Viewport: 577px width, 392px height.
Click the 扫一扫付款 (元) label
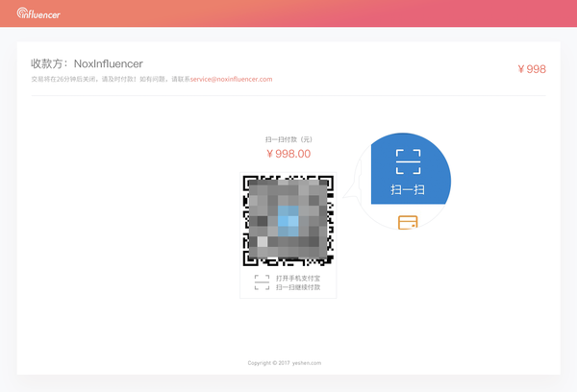[x=288, y=139]
